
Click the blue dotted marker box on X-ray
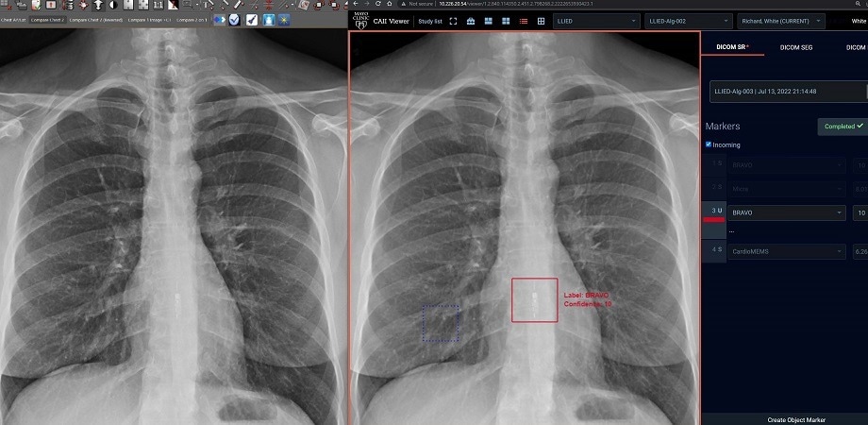pyautogui.click(x=441, y=323)
